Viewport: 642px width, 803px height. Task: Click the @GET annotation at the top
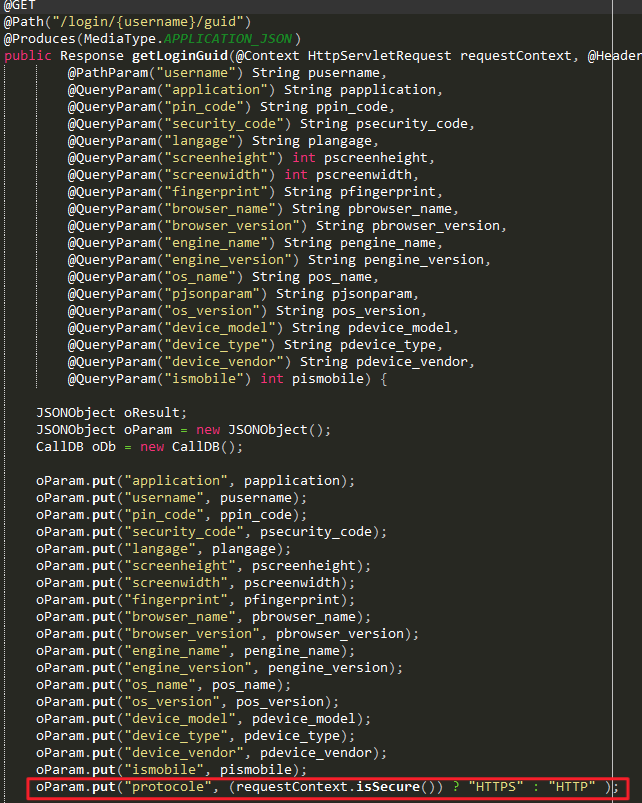(x=20, y=5)
